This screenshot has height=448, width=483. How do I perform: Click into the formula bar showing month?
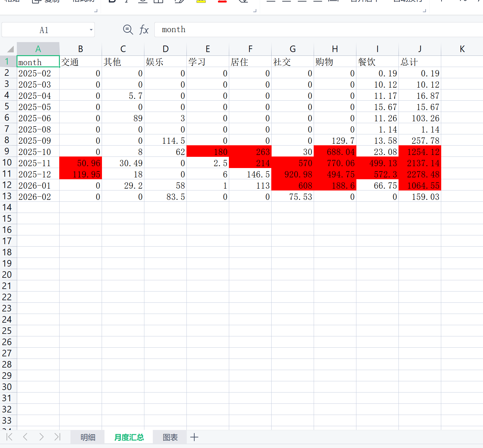(312, 30)
